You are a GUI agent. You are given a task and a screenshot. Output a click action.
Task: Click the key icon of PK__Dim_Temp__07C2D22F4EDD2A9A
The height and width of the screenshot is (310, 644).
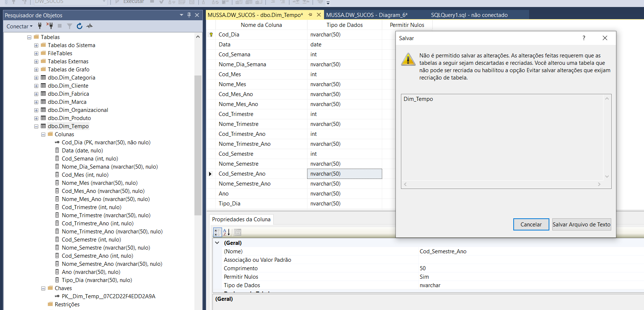pos(57,296)
